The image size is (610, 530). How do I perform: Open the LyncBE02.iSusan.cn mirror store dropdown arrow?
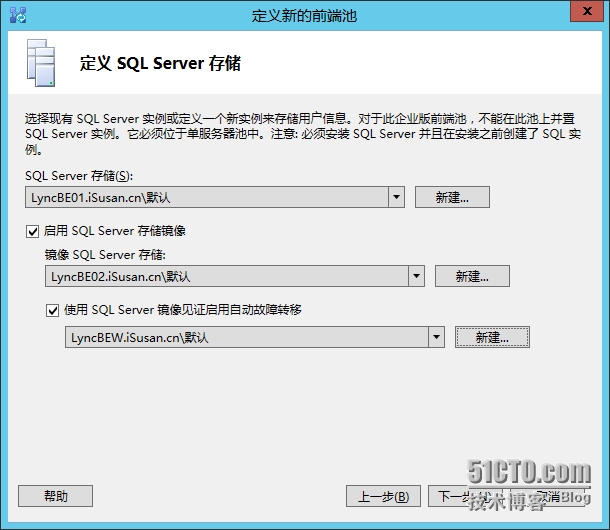(x=416, y=276)
